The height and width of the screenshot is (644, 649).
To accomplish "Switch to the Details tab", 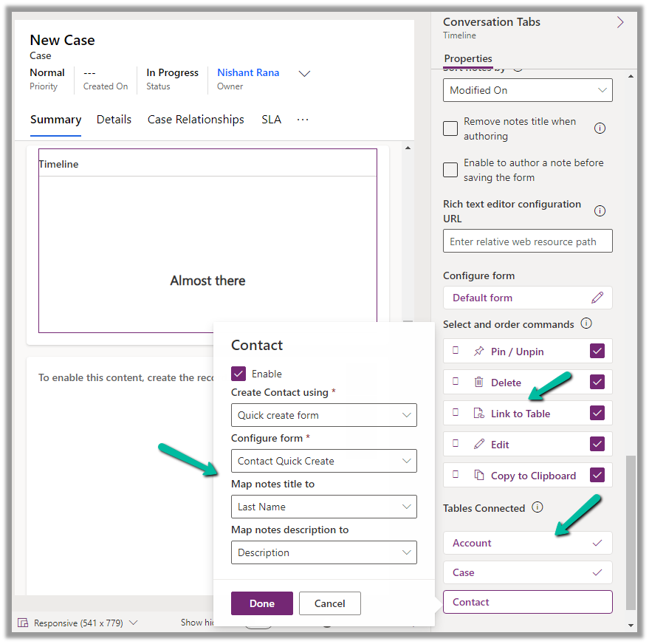I will (x=114, y=120).
